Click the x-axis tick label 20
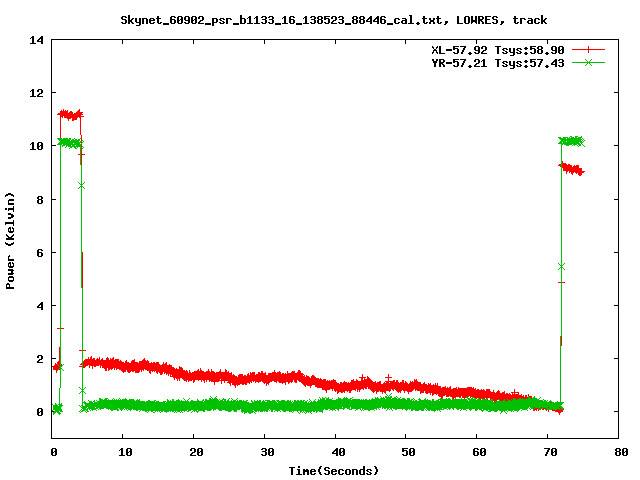 196,452
